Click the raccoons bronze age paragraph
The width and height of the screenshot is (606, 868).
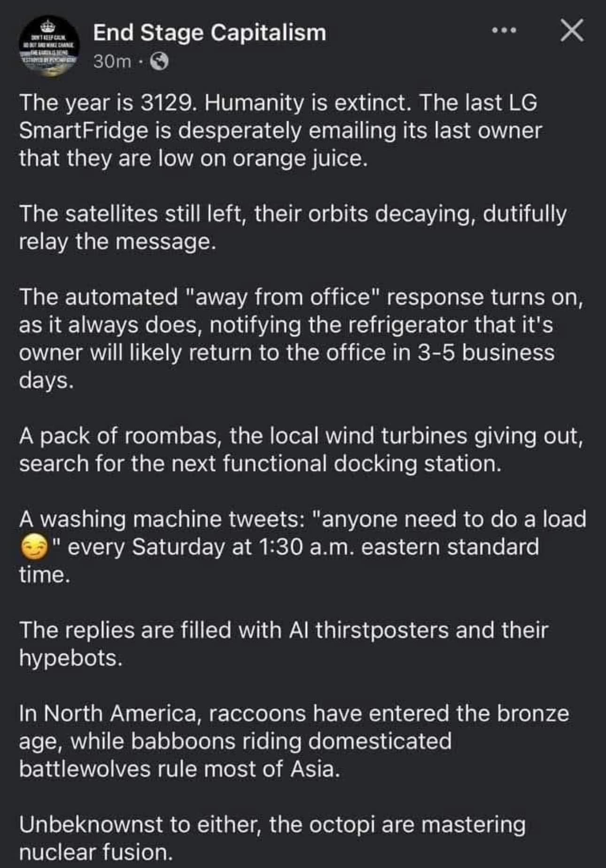tap(294, 741)
